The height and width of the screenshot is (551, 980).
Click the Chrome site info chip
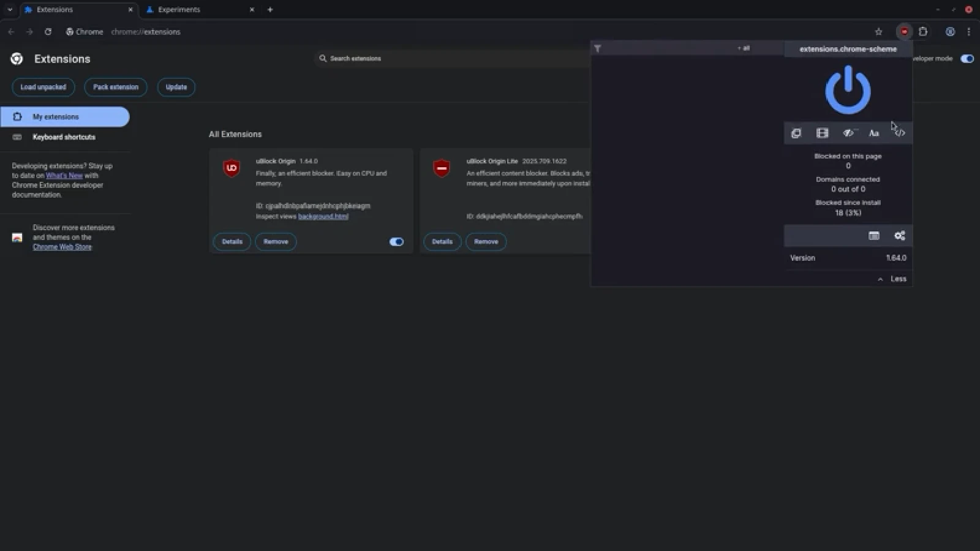(x=85, y=32)
